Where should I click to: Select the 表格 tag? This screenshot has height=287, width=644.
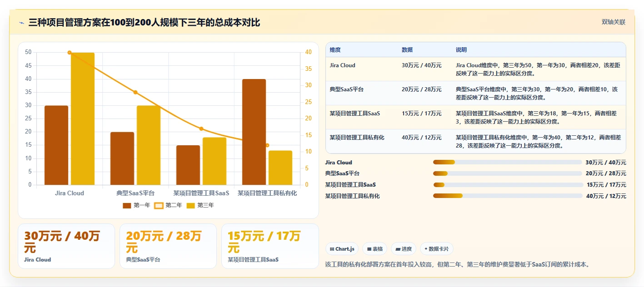(375, 249)
